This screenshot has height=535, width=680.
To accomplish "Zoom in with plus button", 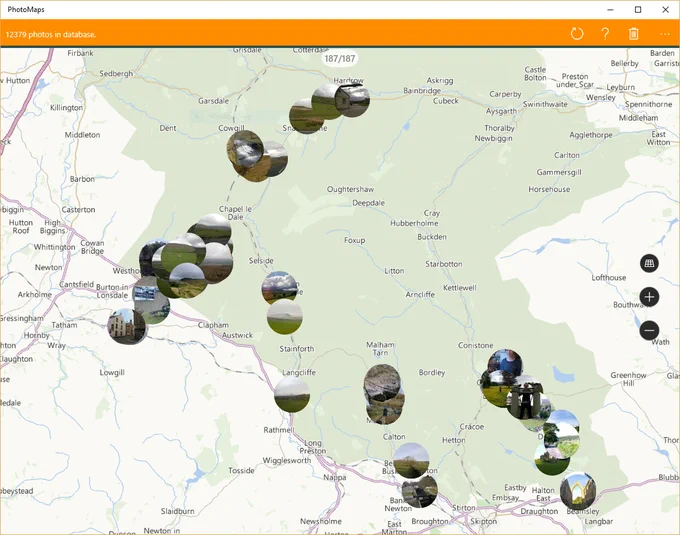I will tap(649, 297).
